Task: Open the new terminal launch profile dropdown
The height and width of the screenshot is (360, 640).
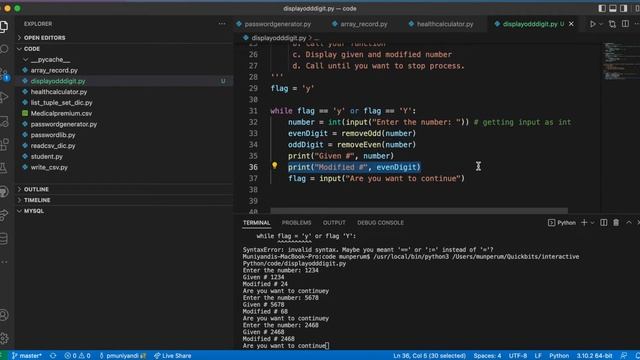Action: click(592, 222)
